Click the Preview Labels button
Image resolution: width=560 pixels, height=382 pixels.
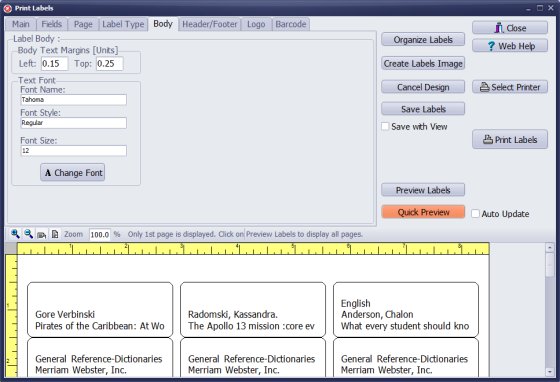tap(423, 190)
